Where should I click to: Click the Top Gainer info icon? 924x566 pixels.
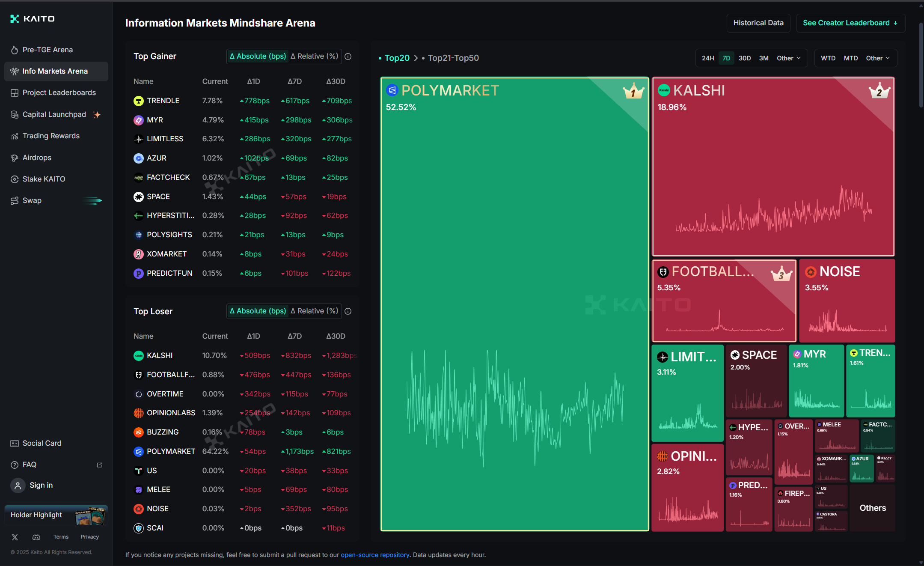tap(348, 57)
